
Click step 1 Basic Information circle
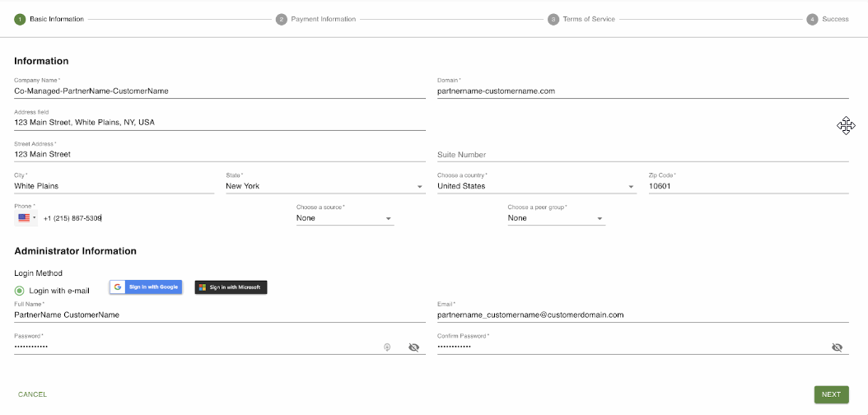[x=20, y=19]
